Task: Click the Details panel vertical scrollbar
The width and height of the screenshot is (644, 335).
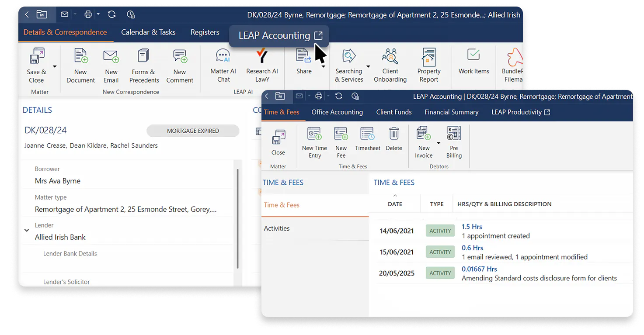Action: [237, 218]
